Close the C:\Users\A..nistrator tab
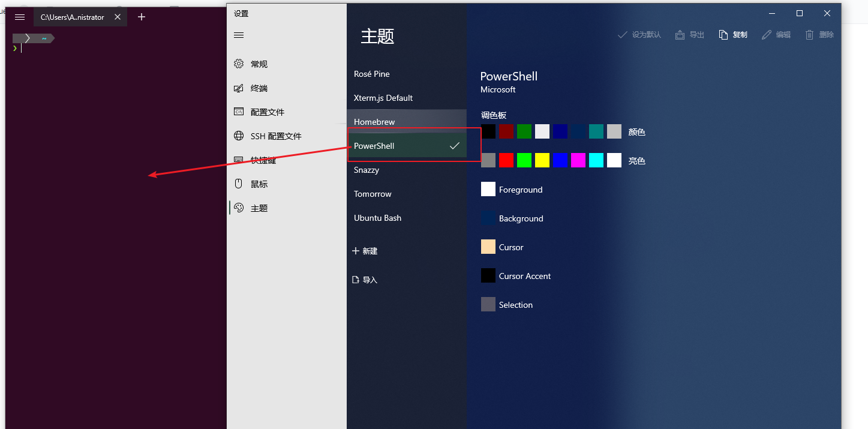This screenshot has width=868, height=429. point(118,17)
